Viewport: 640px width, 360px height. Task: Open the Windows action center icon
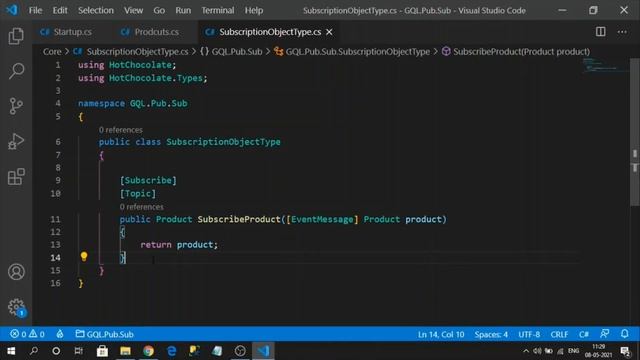tap(625, 351)
